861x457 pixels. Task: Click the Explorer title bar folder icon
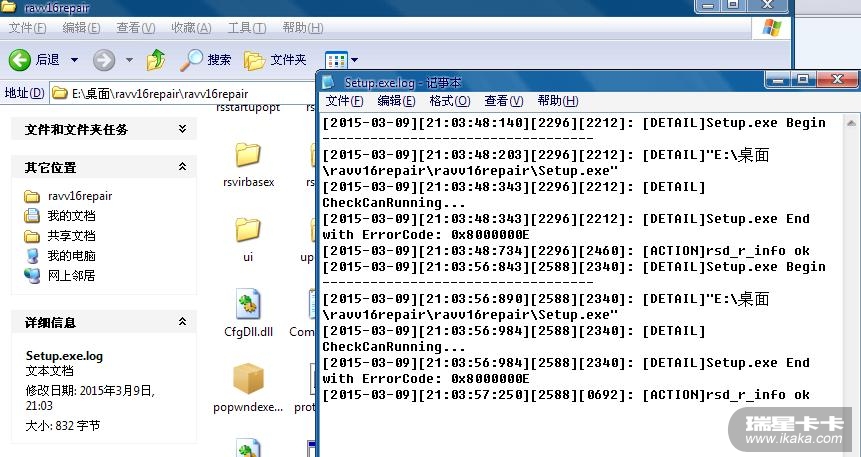(x=9, y=7)
